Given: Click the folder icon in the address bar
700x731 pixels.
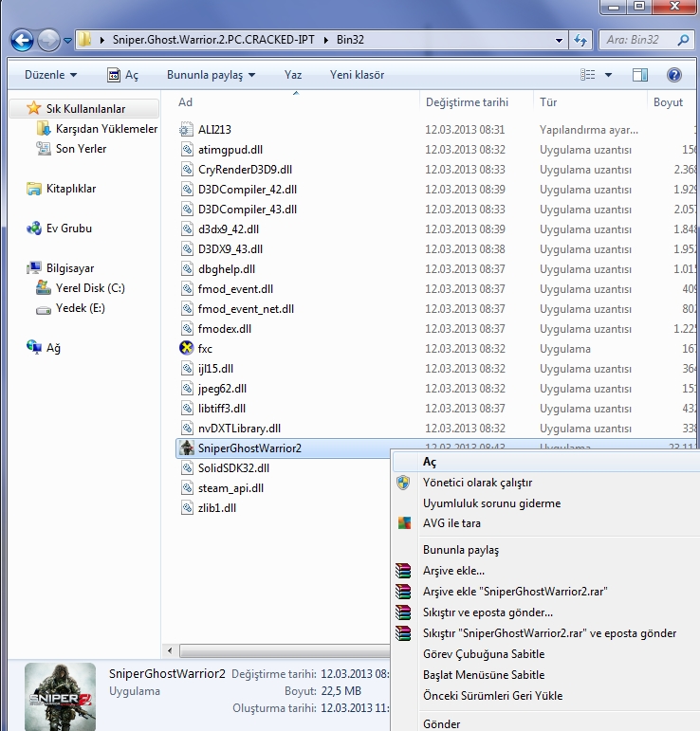Looking at the screenshot, I should point(84,40).
